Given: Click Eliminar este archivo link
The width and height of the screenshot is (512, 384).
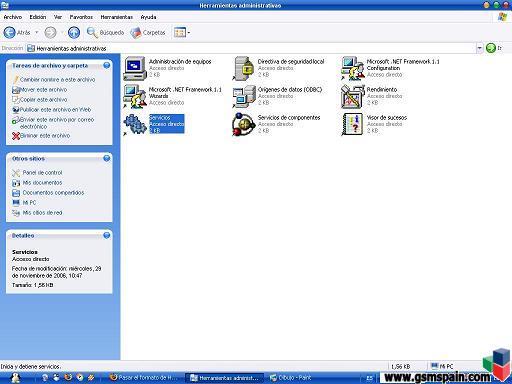Looking at the screenshot, I should tap(45, 136).
